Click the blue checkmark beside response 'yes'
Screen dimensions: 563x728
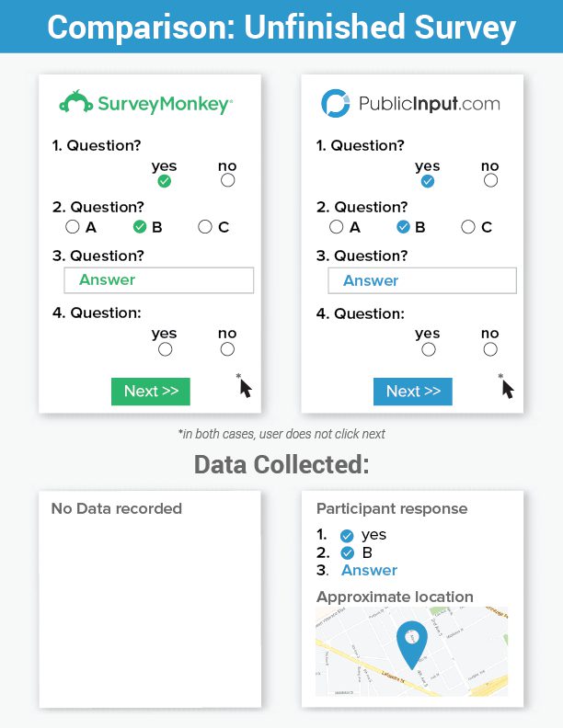(x=347, y=535)
